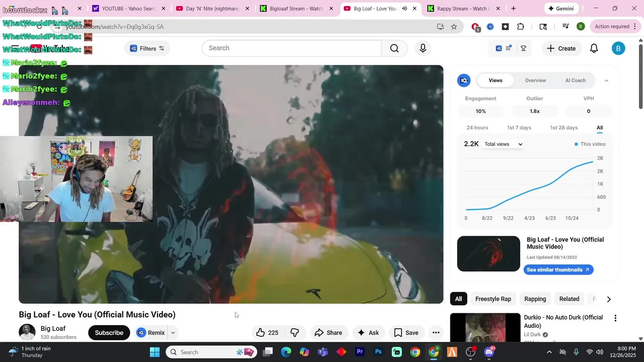
Task: Open Total views dropdown
Action: point(504,144)
